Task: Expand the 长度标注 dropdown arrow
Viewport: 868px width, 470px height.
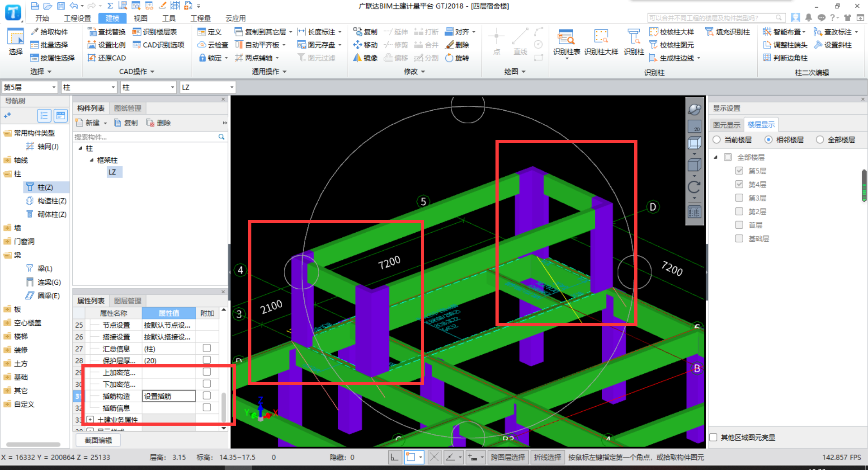Action: (x=340, y=32)
